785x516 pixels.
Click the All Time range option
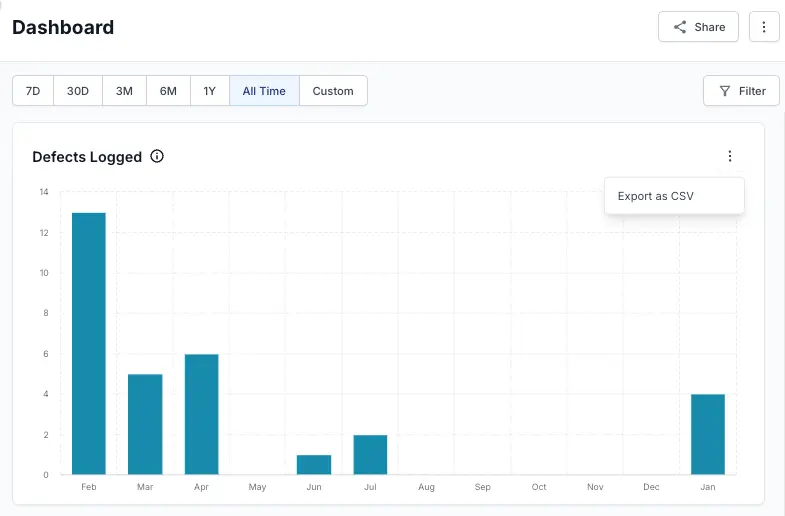[264, 91]
